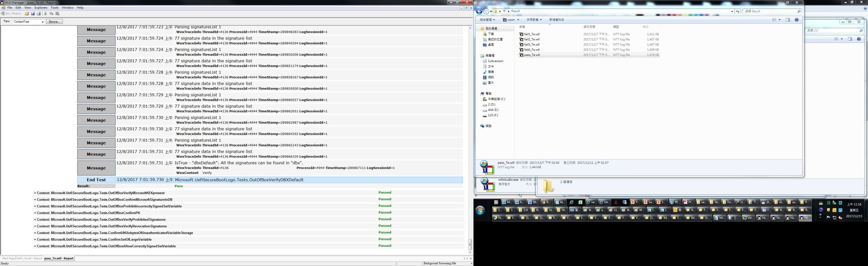Open the ContextTree view dropdown

(x=42, y=22)
